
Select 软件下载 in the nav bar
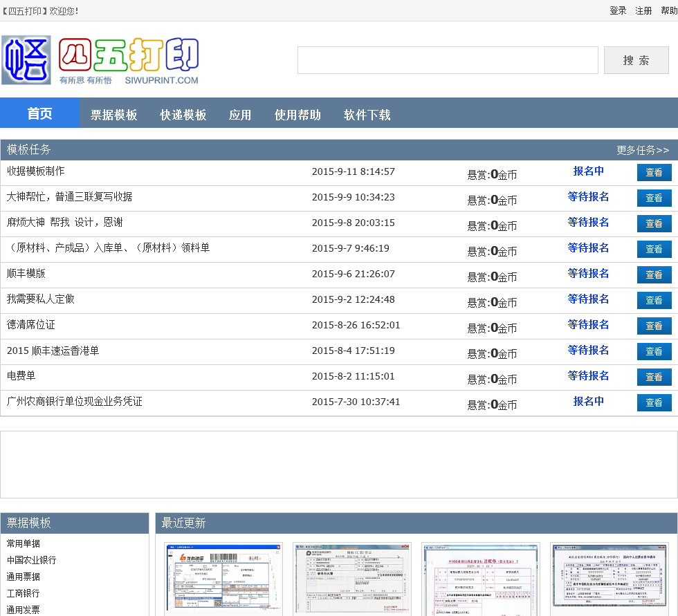click(367, 115)
